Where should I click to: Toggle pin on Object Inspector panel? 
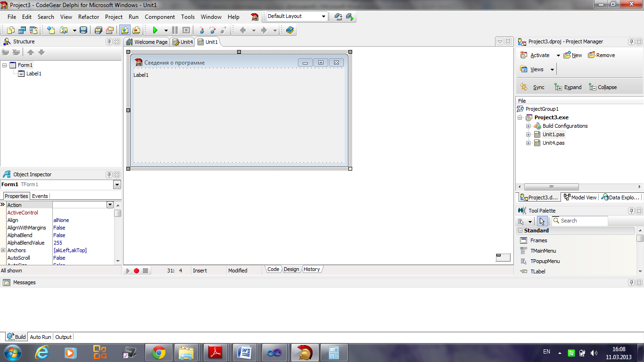[109, 174]
